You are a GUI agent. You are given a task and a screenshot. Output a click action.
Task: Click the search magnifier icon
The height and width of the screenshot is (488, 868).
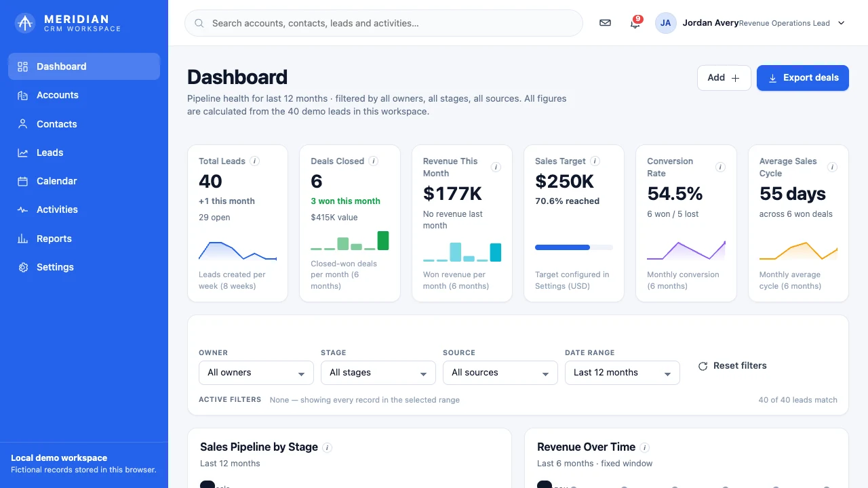[199, 23]
